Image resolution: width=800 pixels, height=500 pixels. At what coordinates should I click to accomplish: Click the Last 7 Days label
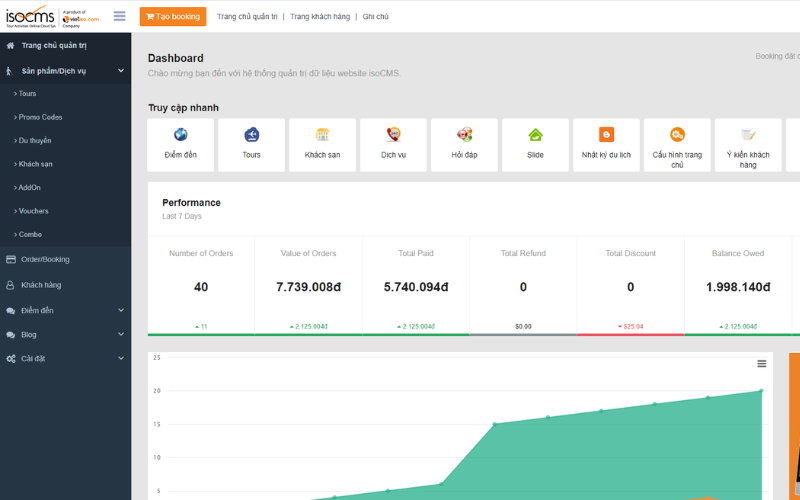point(182,216)
